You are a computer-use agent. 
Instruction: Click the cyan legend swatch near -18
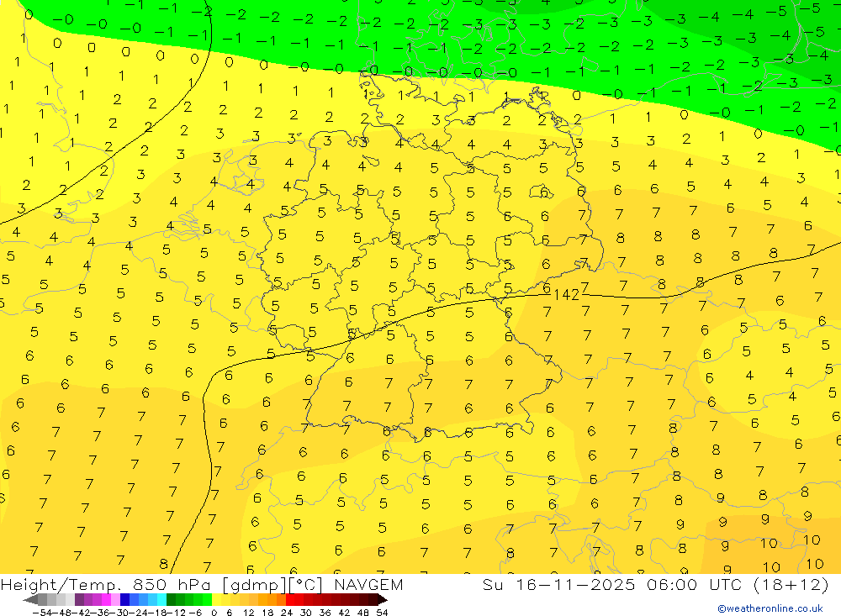[x=161, y=600]
